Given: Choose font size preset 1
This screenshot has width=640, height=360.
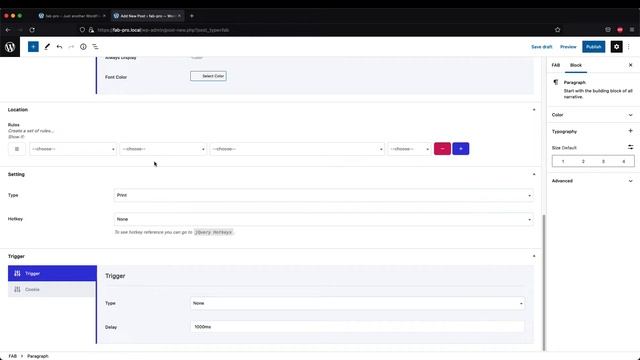Looking at the screenshot, I should (x=563, y=162).
